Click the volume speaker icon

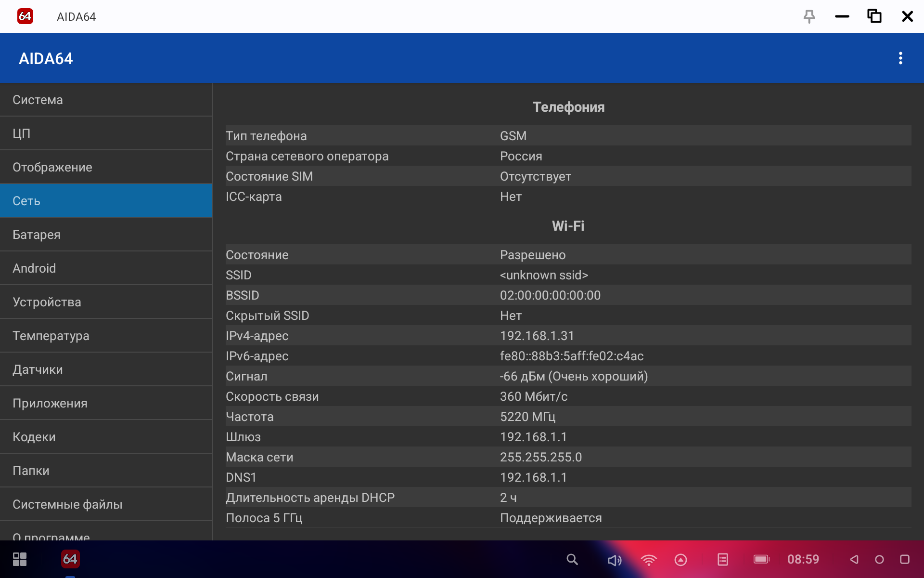click(614, 560)
